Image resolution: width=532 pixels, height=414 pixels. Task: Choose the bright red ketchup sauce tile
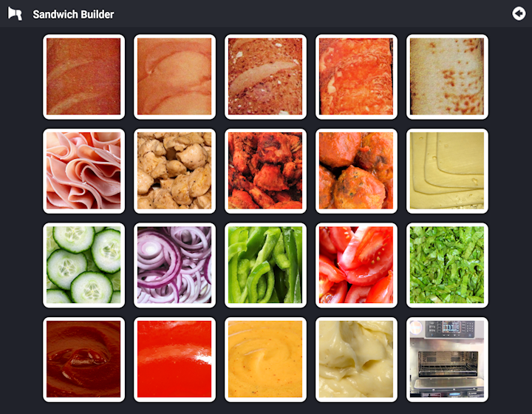[174, 360]
